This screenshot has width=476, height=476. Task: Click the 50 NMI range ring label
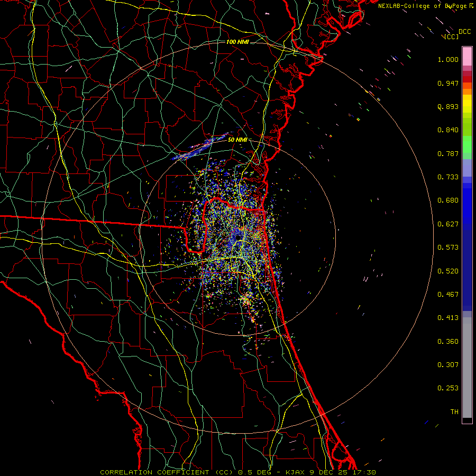237,140
